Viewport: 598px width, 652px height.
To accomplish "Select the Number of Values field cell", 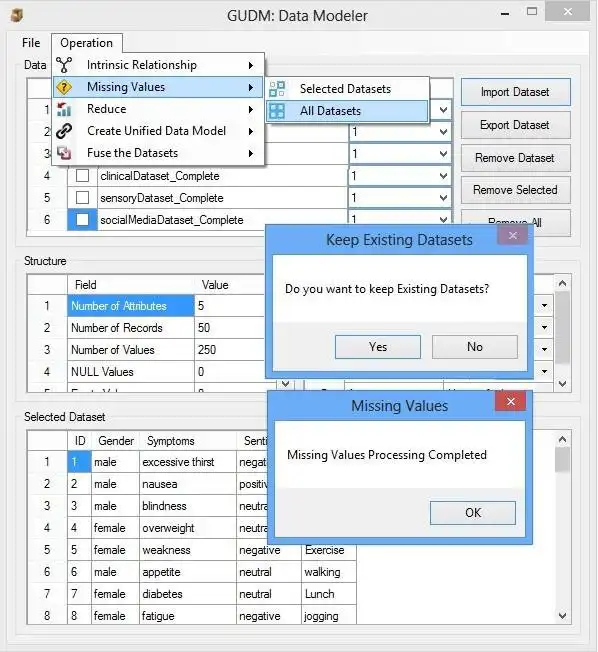I will (x=131, y=350).
